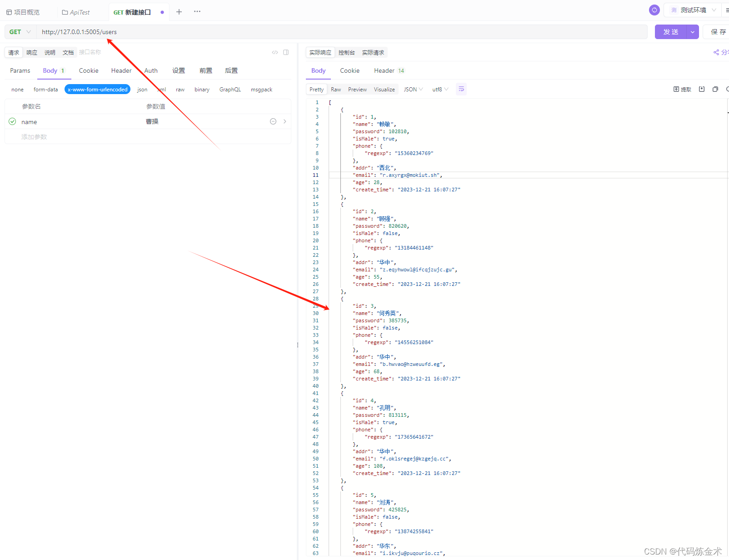The height and width of the screenshot is (560, 729).
Task: Download the response with save icon
Action: click(x=702, y=89)
